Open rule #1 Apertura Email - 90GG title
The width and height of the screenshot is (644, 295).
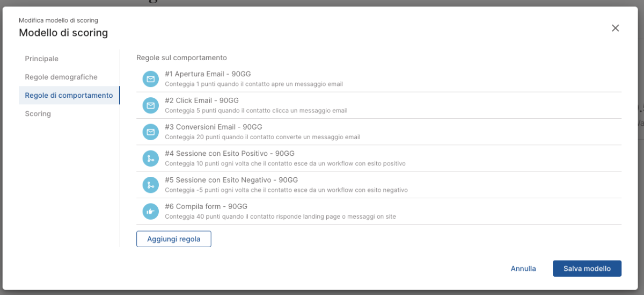208,74
